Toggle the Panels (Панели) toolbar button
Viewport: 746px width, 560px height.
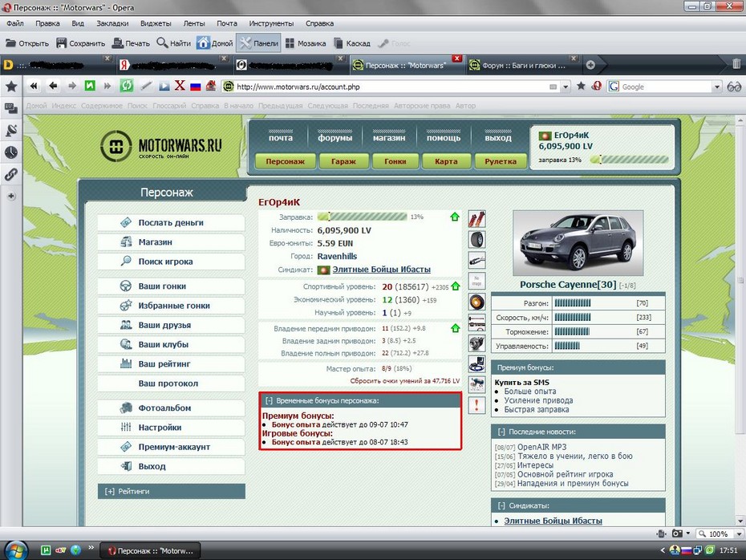[259, 43]
